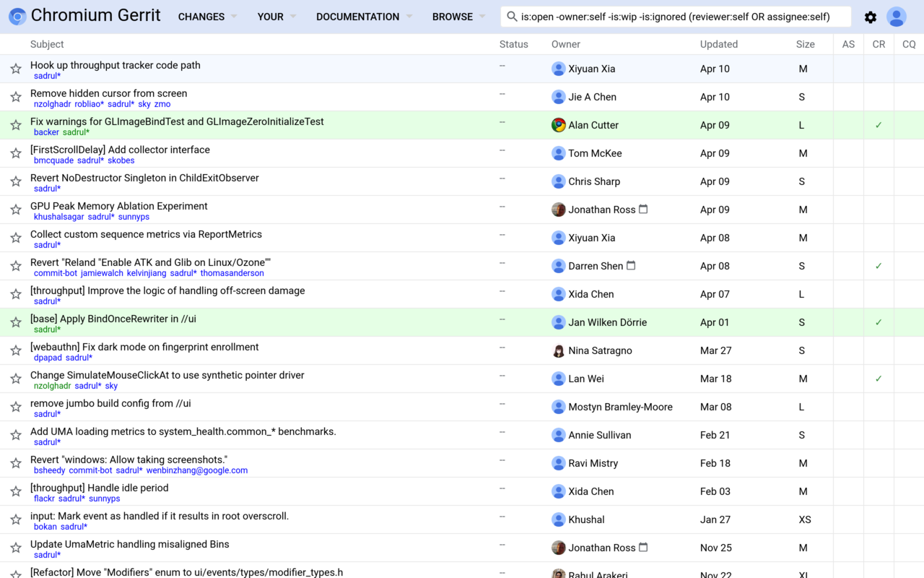Click the CR checkmark on Jan Wilken Dörrie's row
Screen dimensions: 924x578
point(879,322)
